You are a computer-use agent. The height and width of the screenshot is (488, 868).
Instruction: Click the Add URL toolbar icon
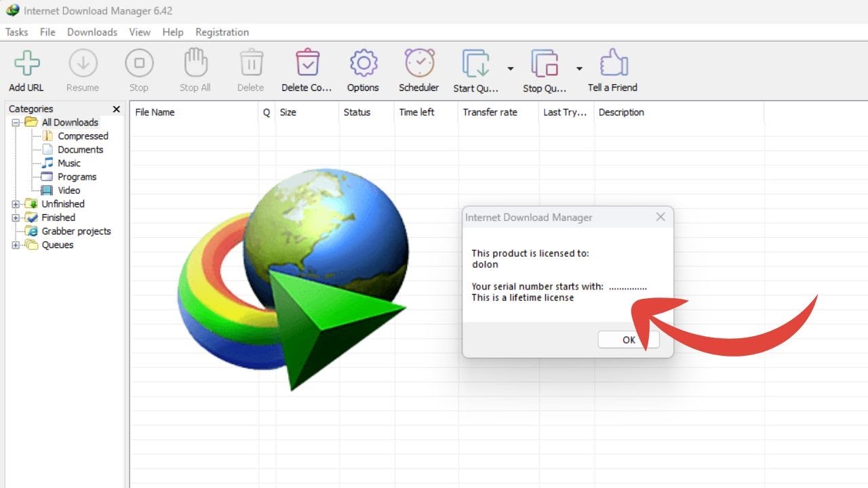point(27,63)
